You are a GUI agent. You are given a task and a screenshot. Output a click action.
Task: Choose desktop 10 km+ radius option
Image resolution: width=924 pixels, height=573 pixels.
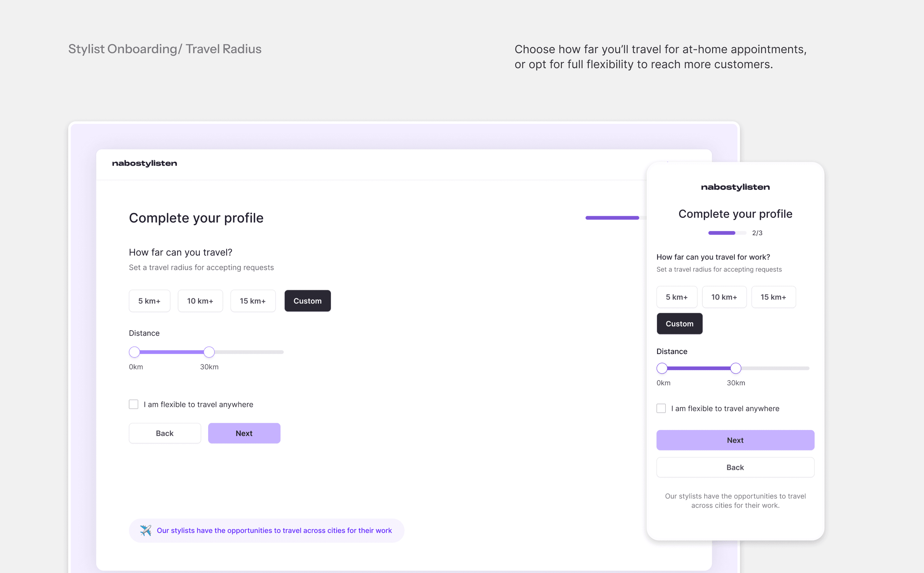click(200, 301)
